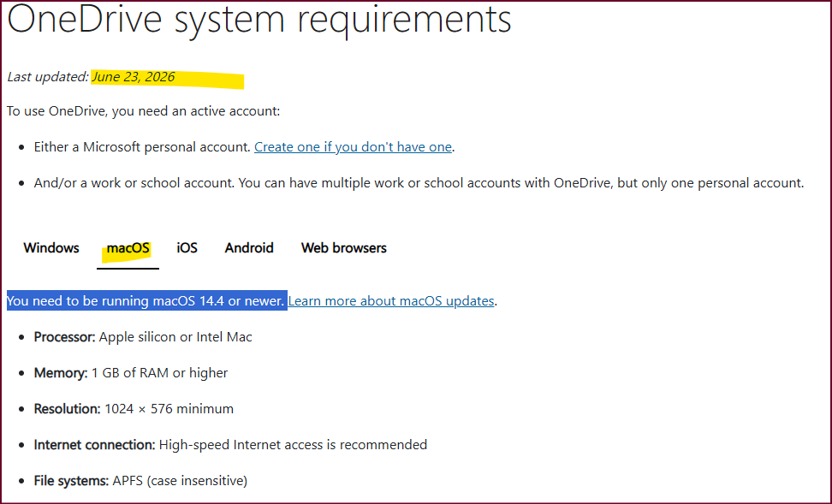Follow 'Learn more about macOS updates' link
Image resolution: width=832 pixels, height=504 pixels.
pos(391,301)
